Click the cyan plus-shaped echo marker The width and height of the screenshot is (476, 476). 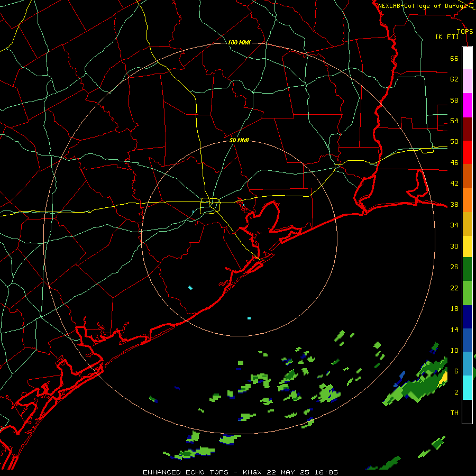tap(190, 288)
